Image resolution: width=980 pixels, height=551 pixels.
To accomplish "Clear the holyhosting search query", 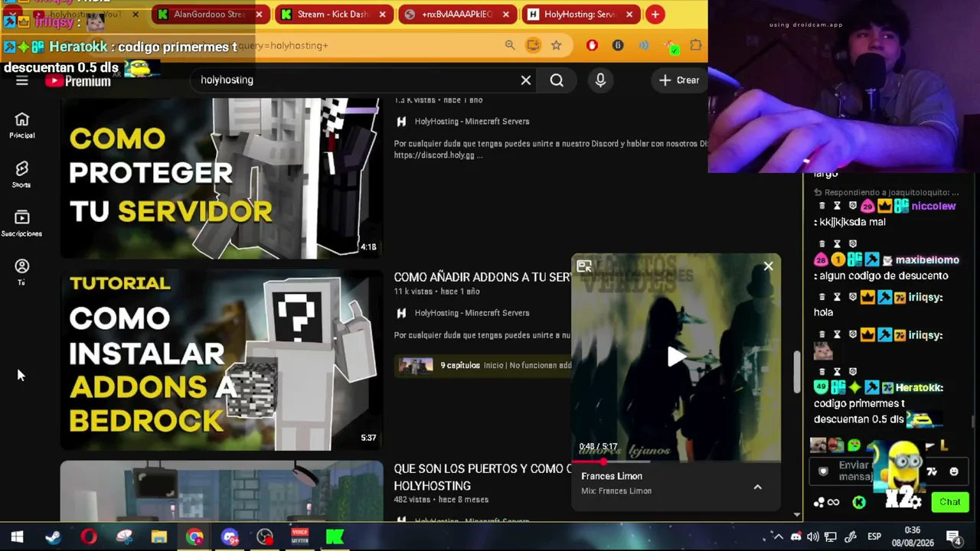I will click(x=526, y=80).
